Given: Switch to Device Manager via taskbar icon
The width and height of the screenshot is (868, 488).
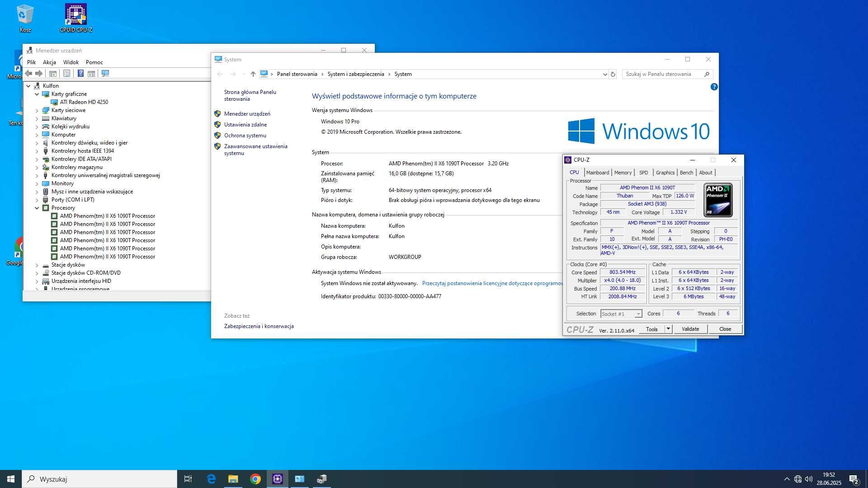Looking at the screenshot, I should tap(322, 479).
